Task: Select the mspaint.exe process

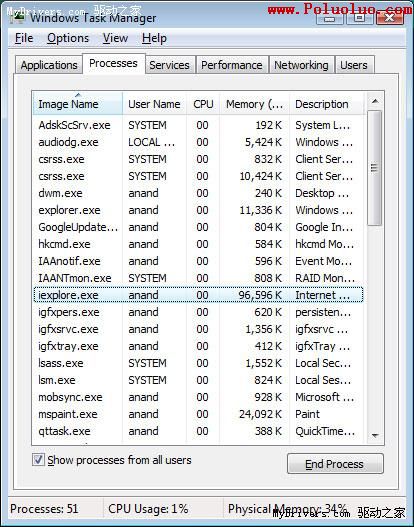Action: click(198, 414)
